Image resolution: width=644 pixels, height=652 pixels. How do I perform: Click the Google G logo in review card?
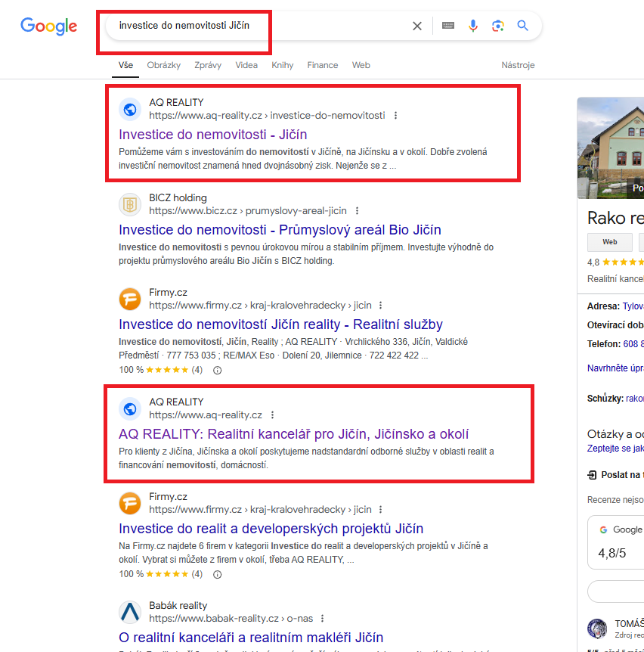pyautogui.click(x=604, y=529)
